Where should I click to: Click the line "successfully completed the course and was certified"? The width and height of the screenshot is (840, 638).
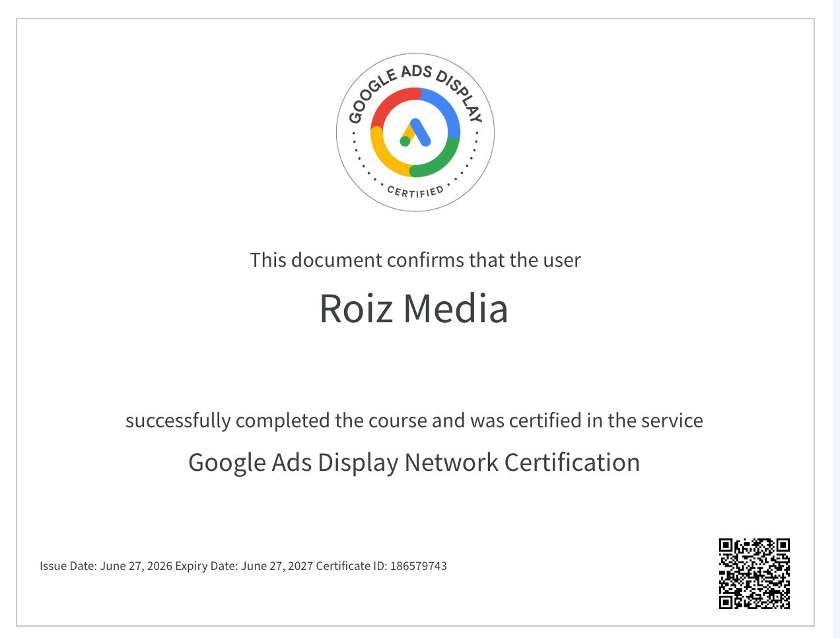[414, 421]
